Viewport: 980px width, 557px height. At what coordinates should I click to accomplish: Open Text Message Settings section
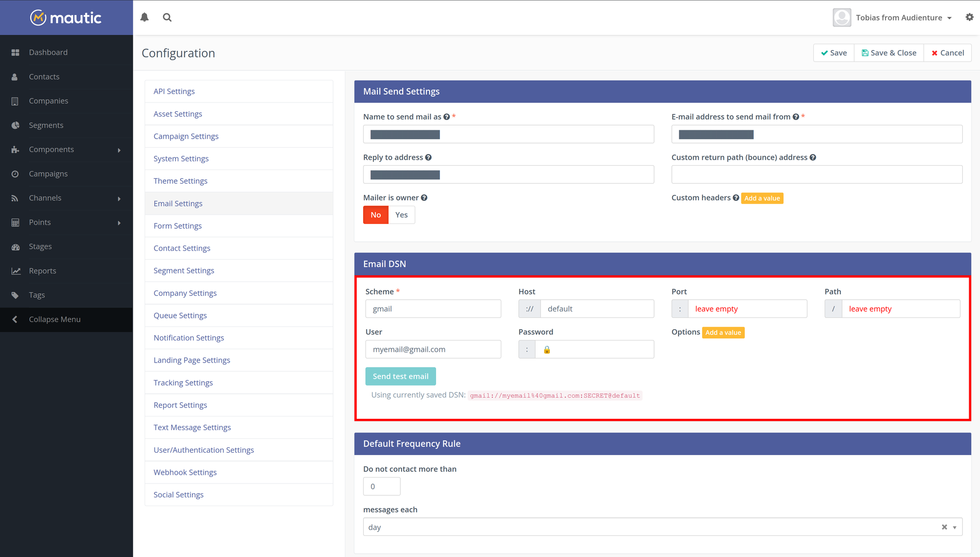coord(239,428)
